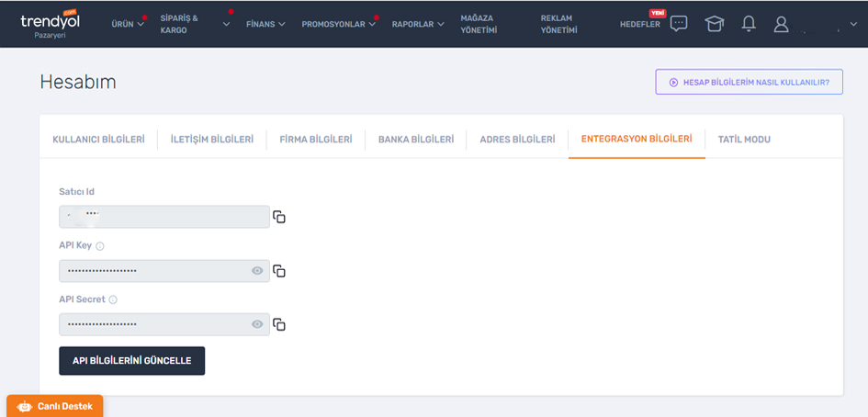Viewport: 868px width, 417px height.
Task: Copy the Satıcı Id value
Action: pyautogui.click(x=279, y=217)
